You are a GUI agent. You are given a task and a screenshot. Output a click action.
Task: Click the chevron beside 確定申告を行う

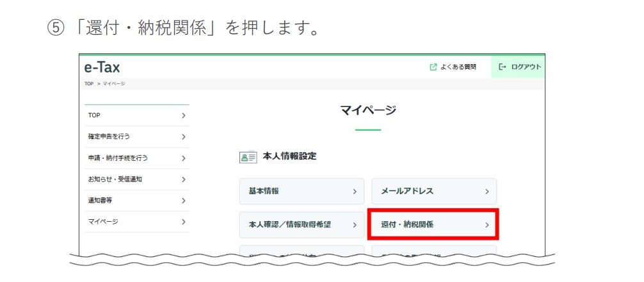[183, 137]
